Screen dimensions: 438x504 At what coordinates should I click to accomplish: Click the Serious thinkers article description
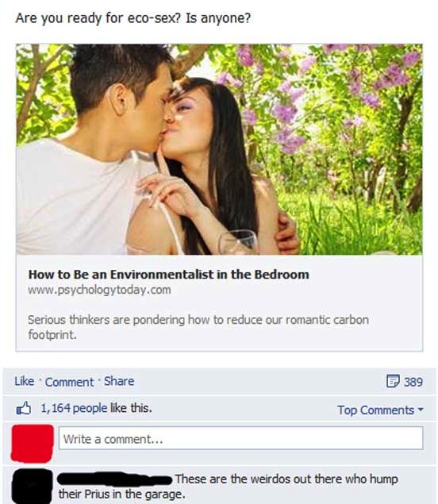click(198, 327)
